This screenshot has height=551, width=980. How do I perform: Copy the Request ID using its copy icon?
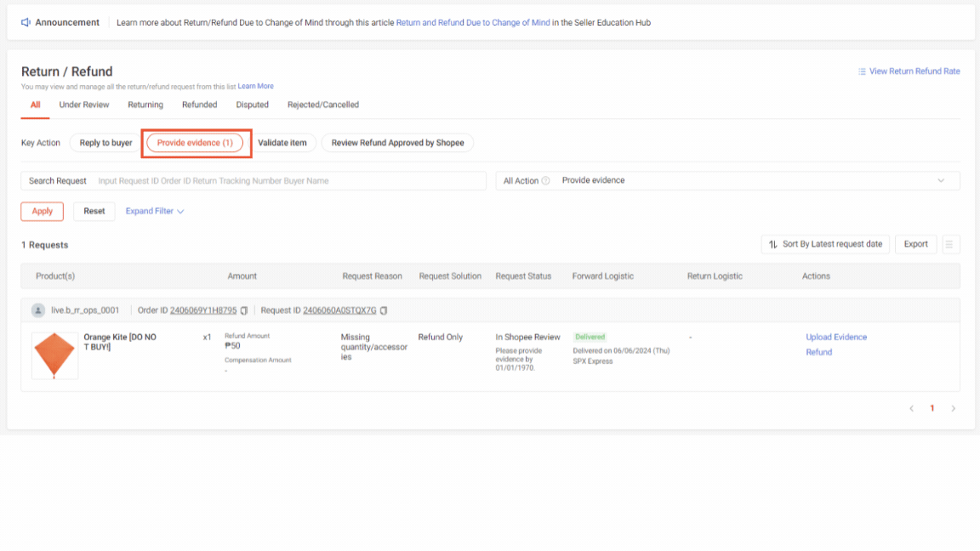[385, 310]
